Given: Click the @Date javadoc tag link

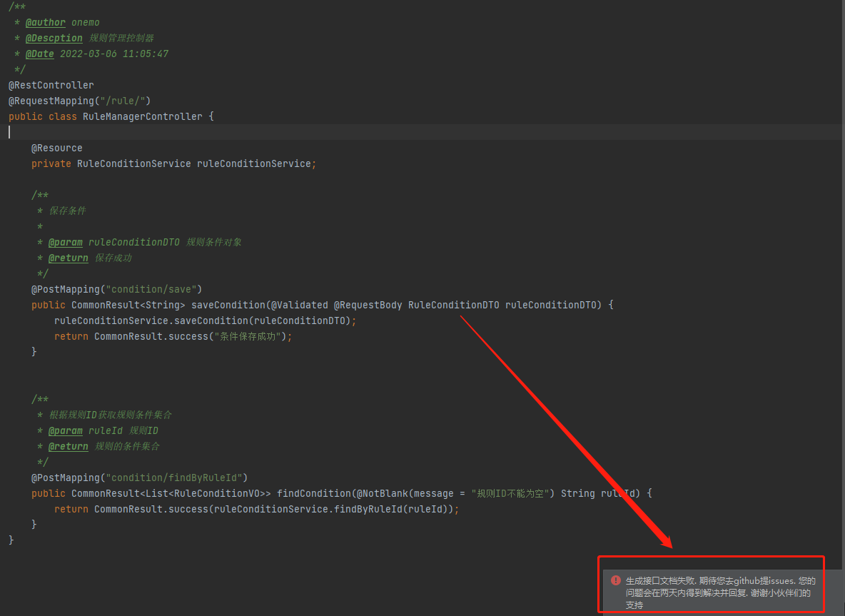Looking at the screenshot, I should pyautogui.click(x=39, y=54).
